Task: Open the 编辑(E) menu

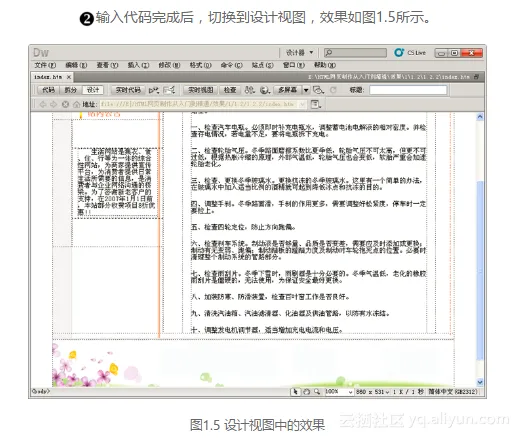Action: 76,65
